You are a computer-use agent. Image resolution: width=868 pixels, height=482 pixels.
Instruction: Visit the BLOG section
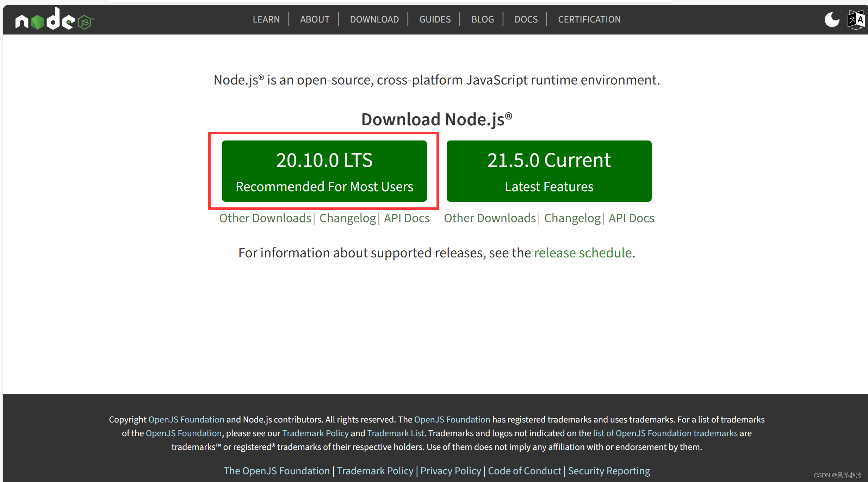482,19
